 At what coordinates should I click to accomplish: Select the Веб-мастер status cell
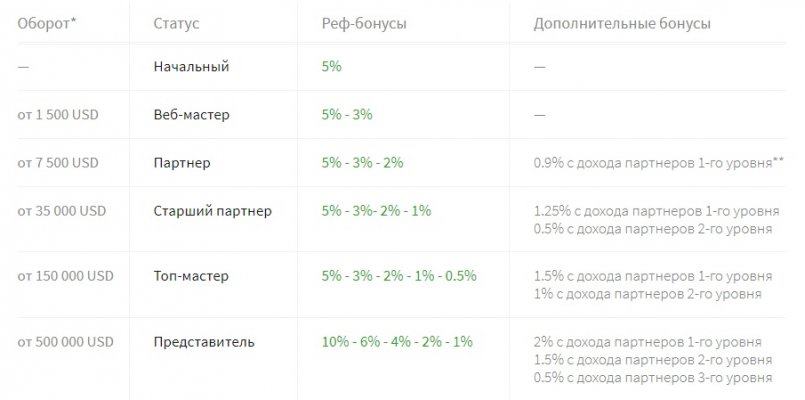[191, 115]
